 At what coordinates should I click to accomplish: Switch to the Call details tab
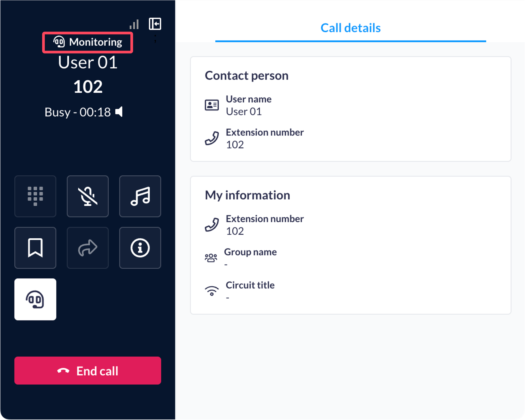350,28
